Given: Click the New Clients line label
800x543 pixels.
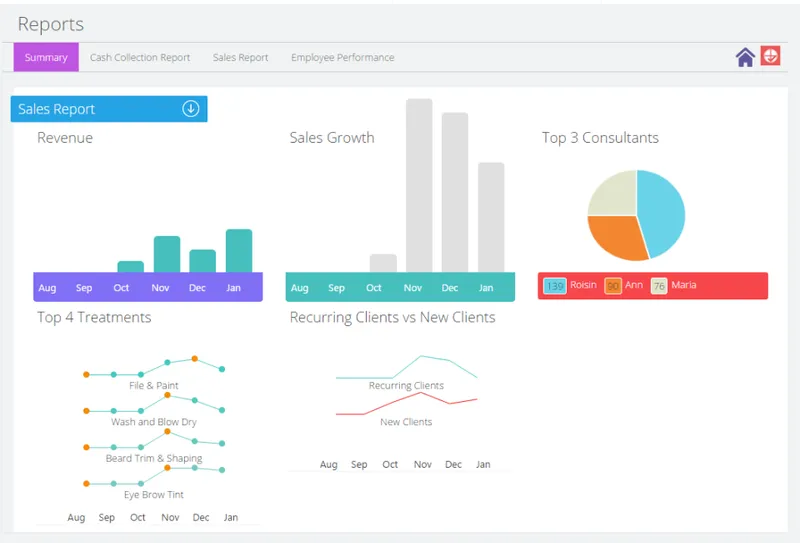Looking at the screenshot, I should 406,422.
